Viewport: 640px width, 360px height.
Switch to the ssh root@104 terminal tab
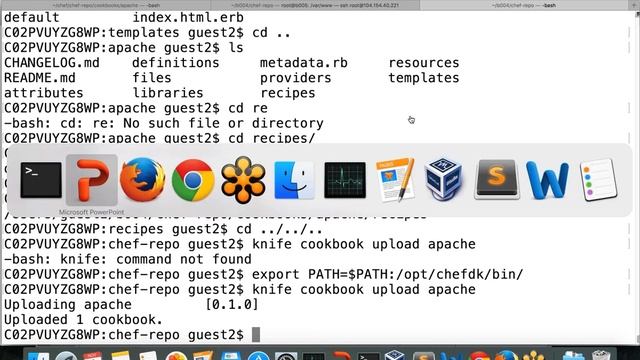[315, 5]
